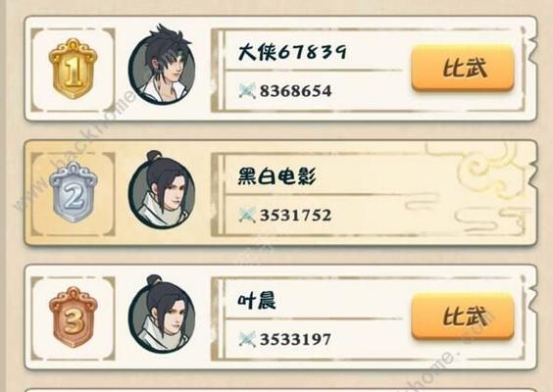Click the gold rank 1 badge
This screenshot has width=553, height=392.
73,69
